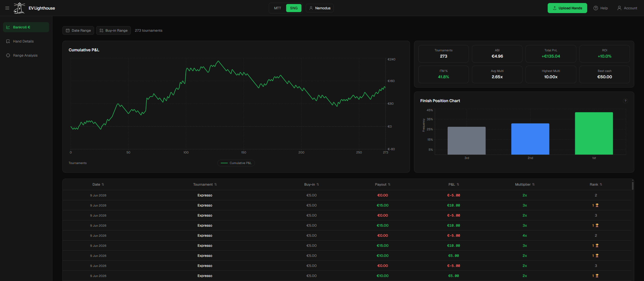Sort by P&L column arrows icon
The image size is (644, 281).
(x=458, y=184)
